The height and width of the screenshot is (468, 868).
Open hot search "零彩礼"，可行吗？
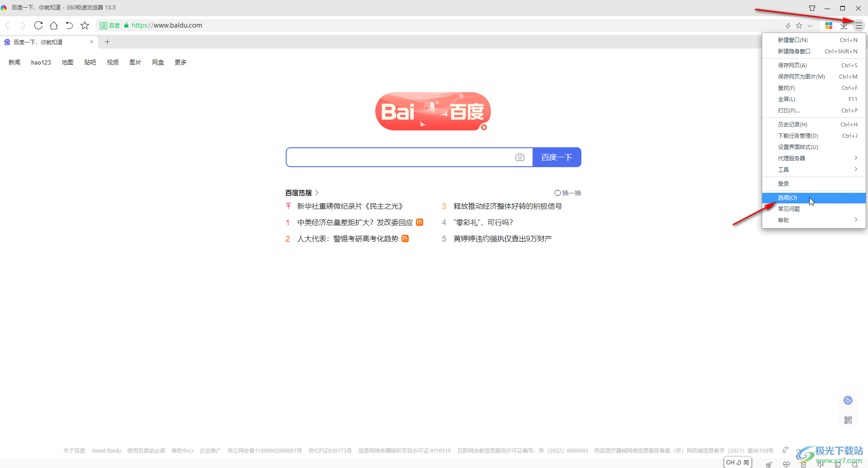[483, 222]
